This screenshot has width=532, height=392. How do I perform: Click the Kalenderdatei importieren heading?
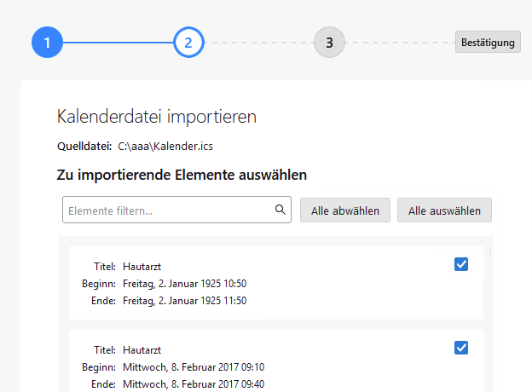point(156,117)
